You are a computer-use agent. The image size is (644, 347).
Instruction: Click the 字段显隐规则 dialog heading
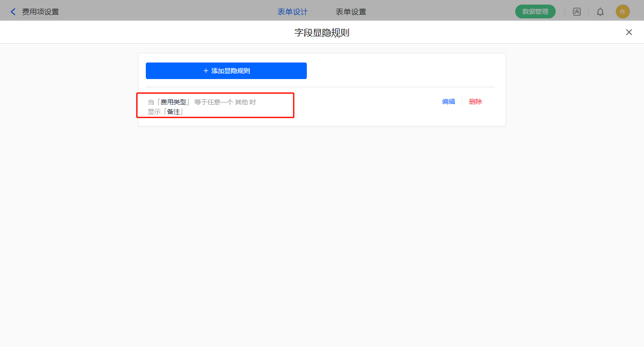(322, 33)
